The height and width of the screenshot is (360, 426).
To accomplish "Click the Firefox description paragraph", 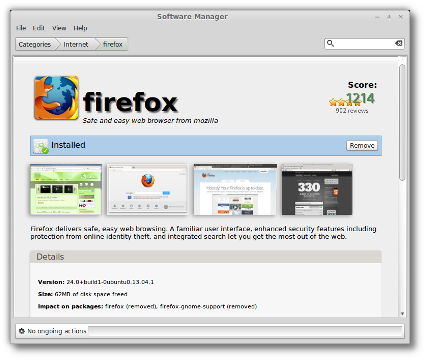I will point(203,233).
